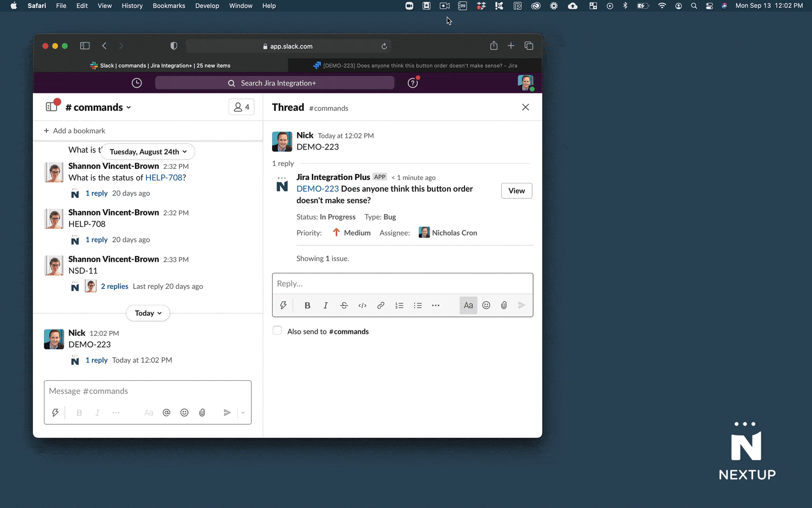Screen dimensions: 812x508
Task: Open new tab plus icon in Safari
Action: pos(511,45)
